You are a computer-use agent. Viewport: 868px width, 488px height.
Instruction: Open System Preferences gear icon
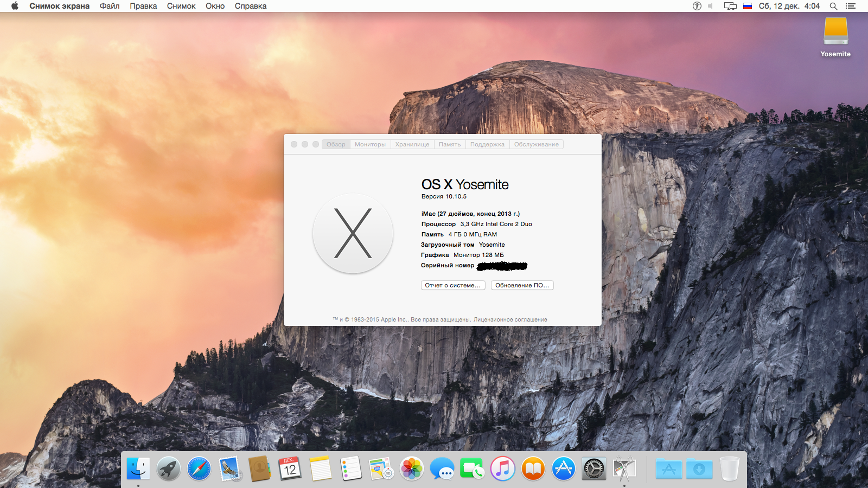[594, 468]
